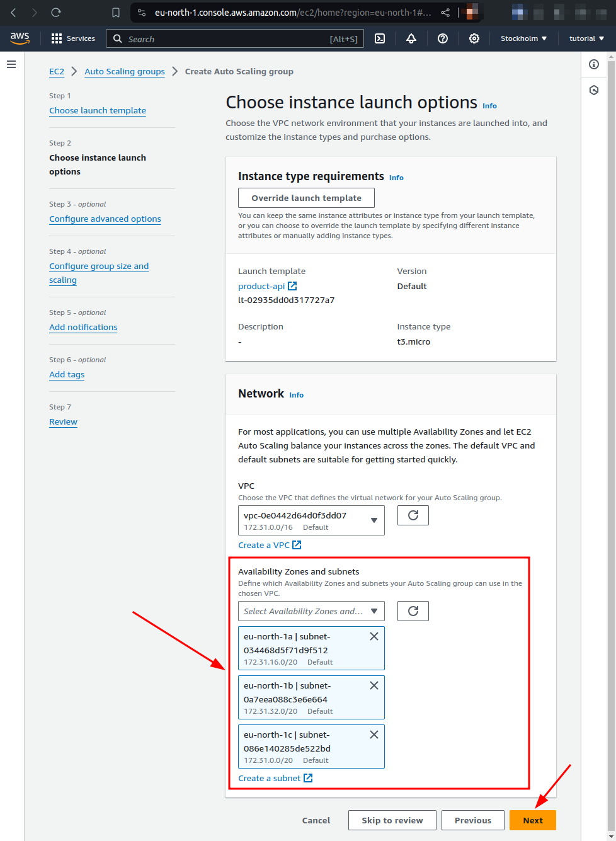Click the Override launch template button
Image resolution: width=616 pixels, height=841 pixels.
pos(306,197)
